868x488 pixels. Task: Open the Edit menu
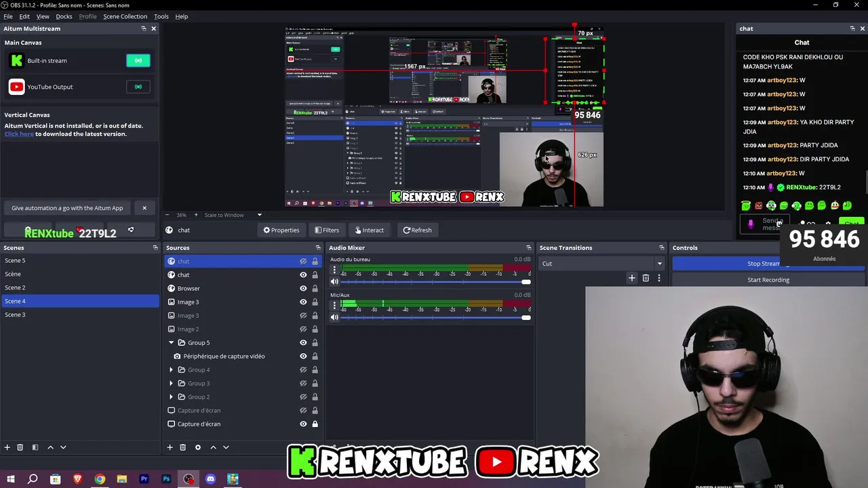[24, 16]
